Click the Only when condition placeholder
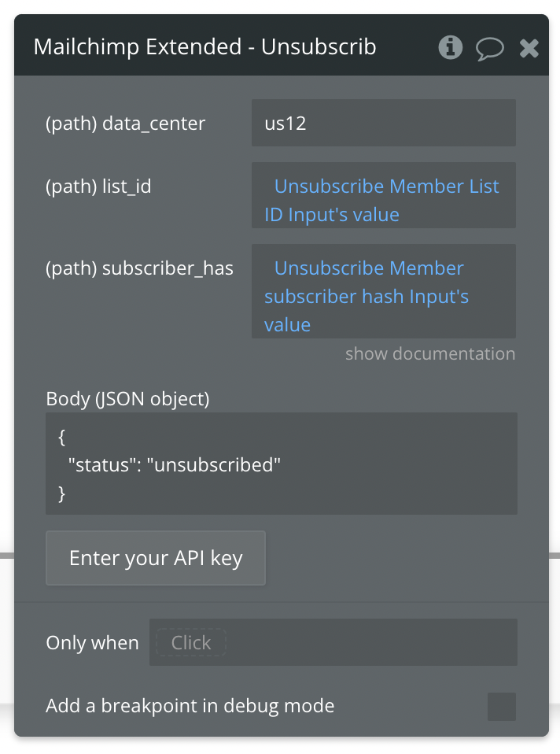The image size is (560, 754). pyautogui.click(x=191, y=643)
